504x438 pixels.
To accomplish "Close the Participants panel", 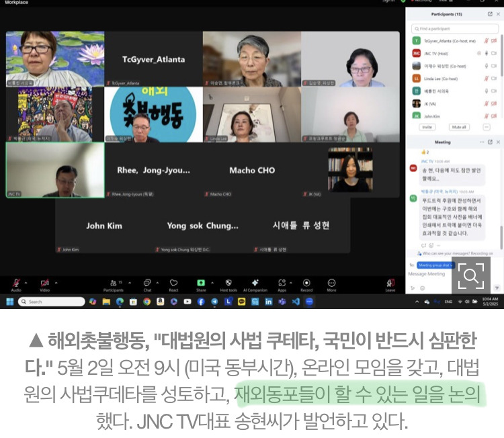I will (498, 14).
